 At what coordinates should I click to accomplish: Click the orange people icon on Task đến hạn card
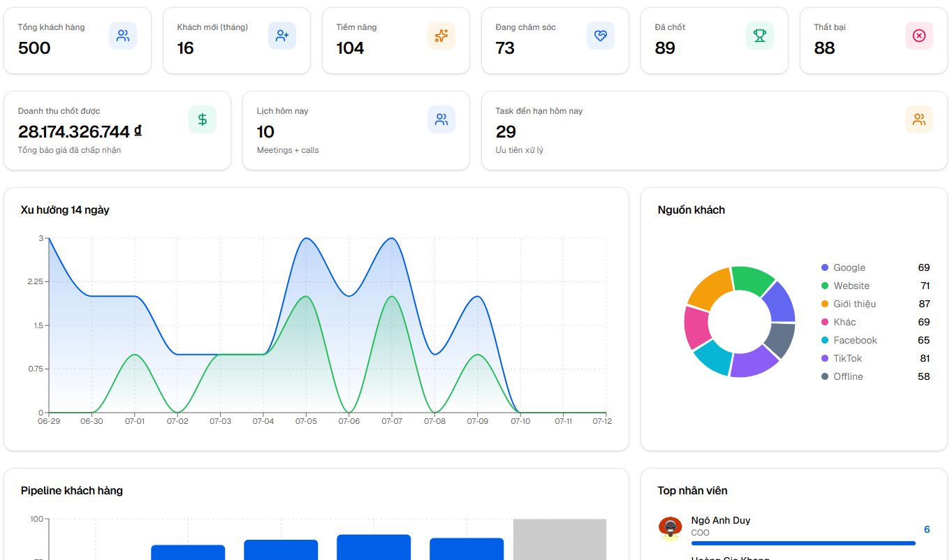click(919, 119)
